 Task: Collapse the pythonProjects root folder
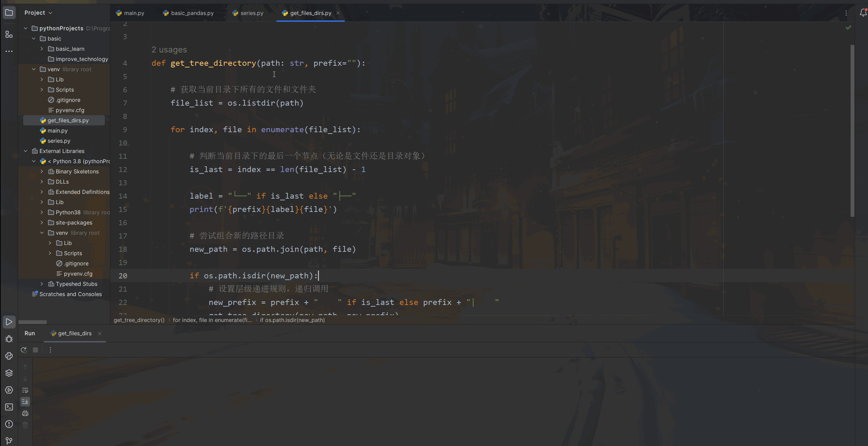point(26,28)
